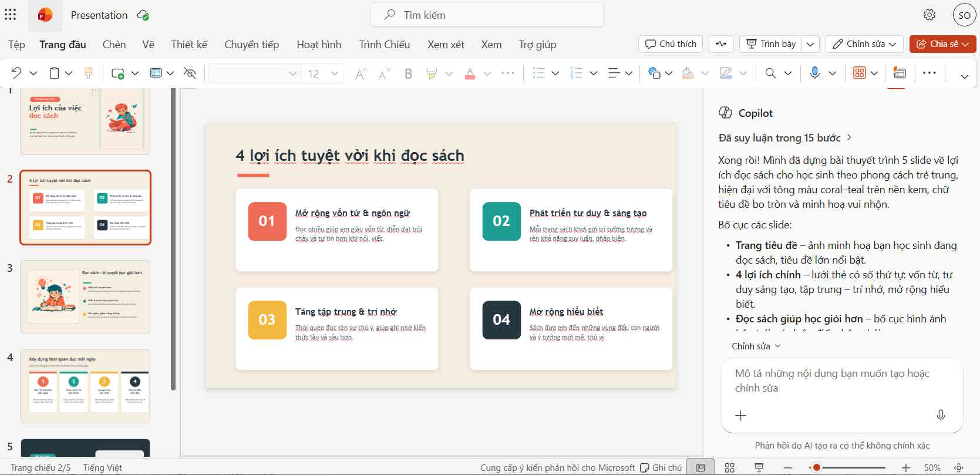The height and width of the screenshot is (475, 980).
Task: Toggle hide slide eye icon
Action: [190, 73]
